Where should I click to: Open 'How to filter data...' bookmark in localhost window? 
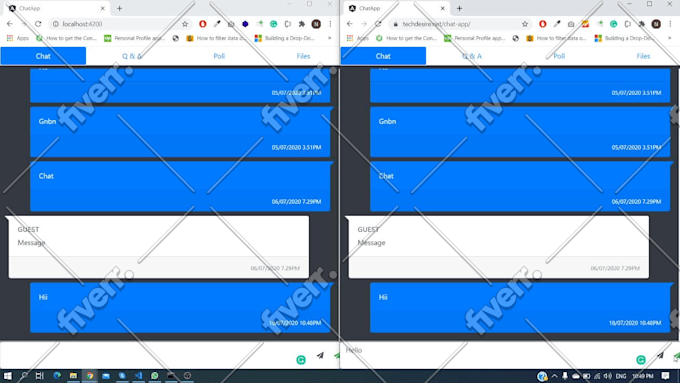click(216, 38)
